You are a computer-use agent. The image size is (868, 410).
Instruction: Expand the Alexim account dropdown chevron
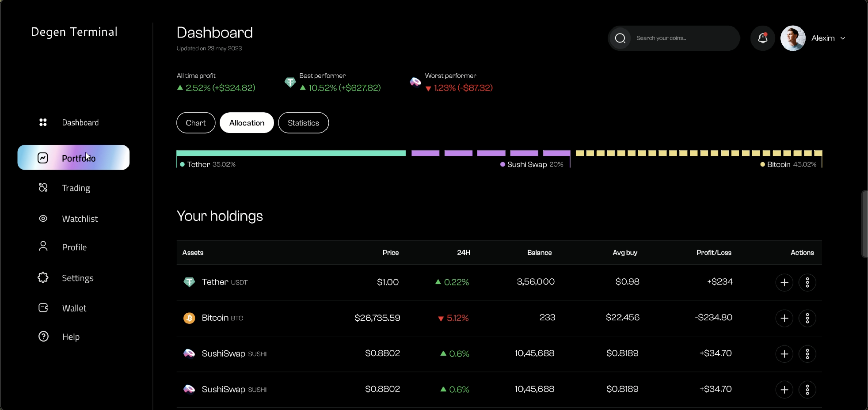pos(843,38)
